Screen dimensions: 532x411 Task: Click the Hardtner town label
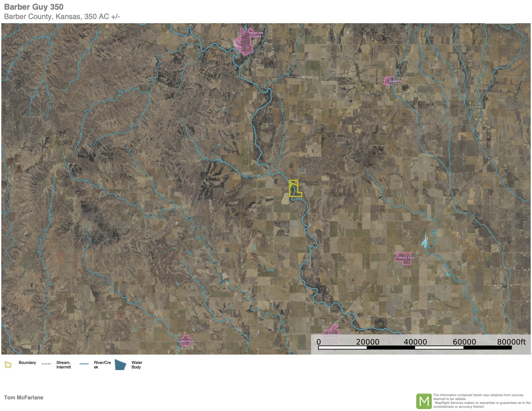tap(186, 341)
